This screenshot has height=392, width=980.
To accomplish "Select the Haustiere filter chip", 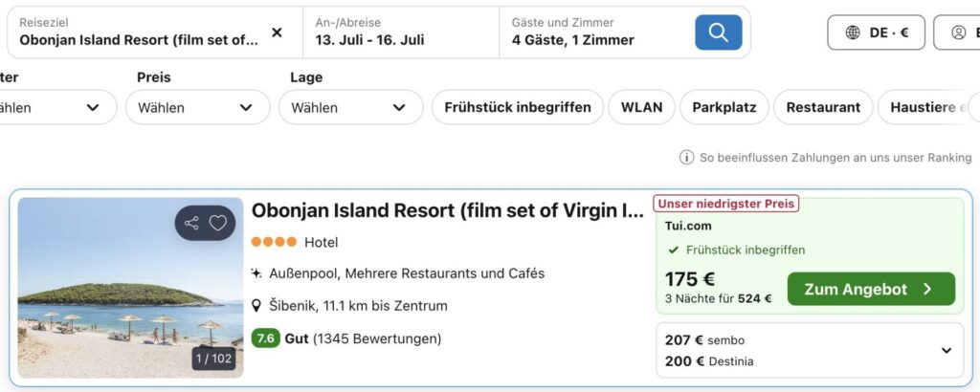I will click(x=926, y=107).
